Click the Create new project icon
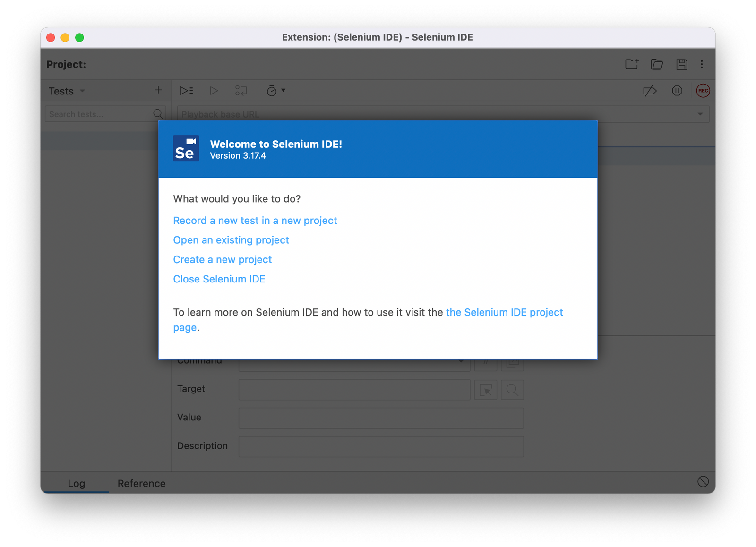Screen dimensions: 756x547 (x=632, y=64)
